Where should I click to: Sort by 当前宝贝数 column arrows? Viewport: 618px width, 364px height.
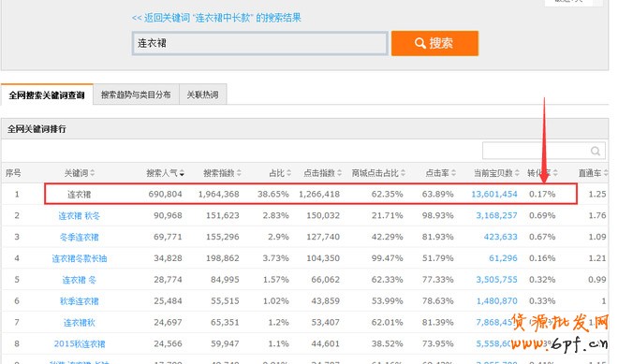click(517, 173)
